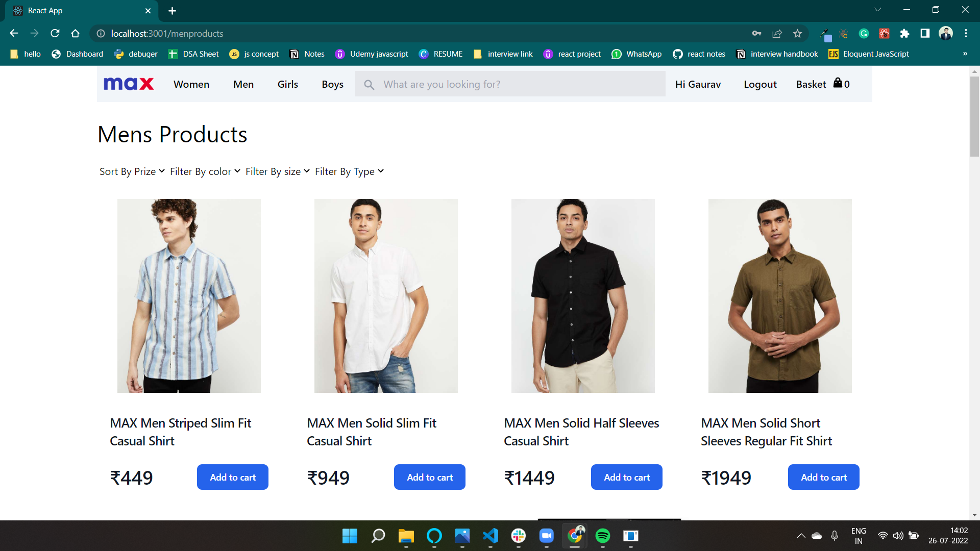
Task: Open the Grammarly extension icon
Action: (864, 33)
